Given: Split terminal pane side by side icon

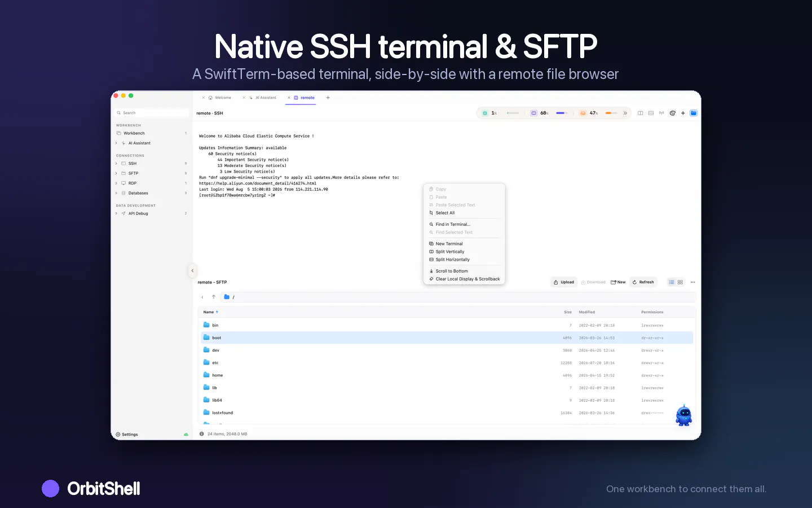Looking at the screenshot, I should pos(640,113).
